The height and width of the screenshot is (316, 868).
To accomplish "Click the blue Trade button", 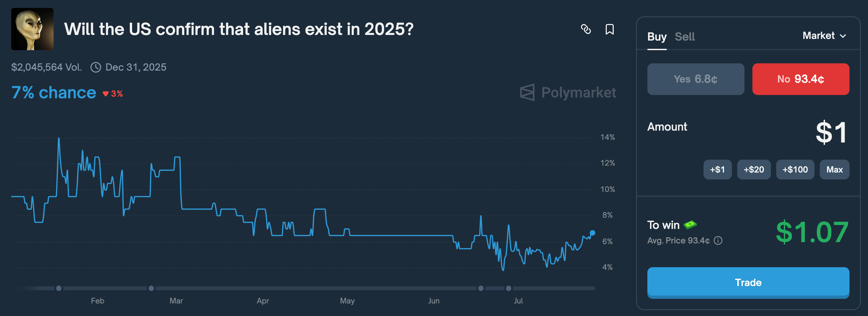I will (x=748, y=282).
